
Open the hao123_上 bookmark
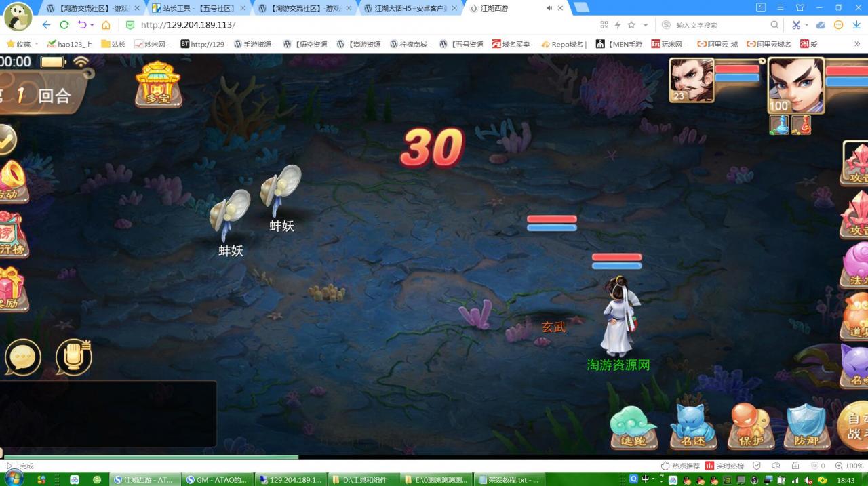click(70, 44)
